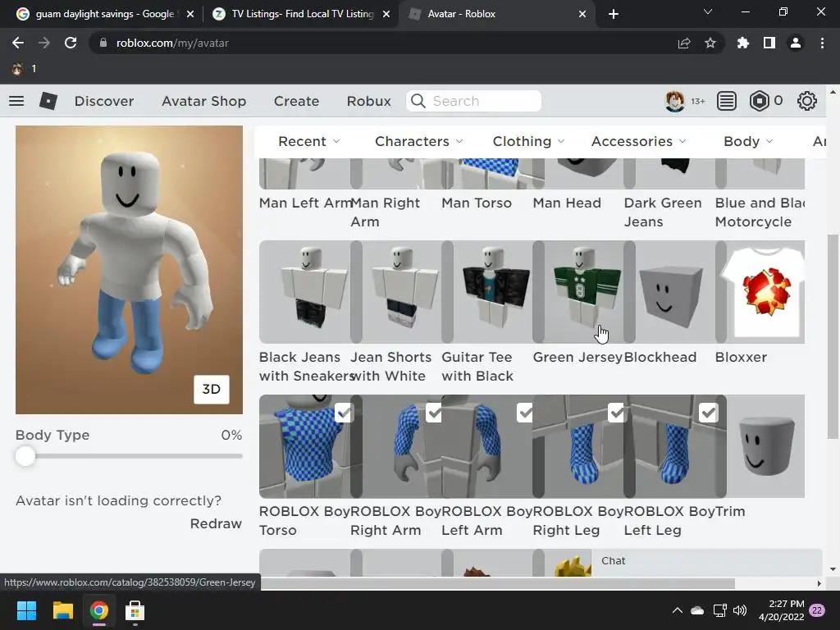Open Robux in the top nav
Screen dimensions: 840x630
coord(368,101)
